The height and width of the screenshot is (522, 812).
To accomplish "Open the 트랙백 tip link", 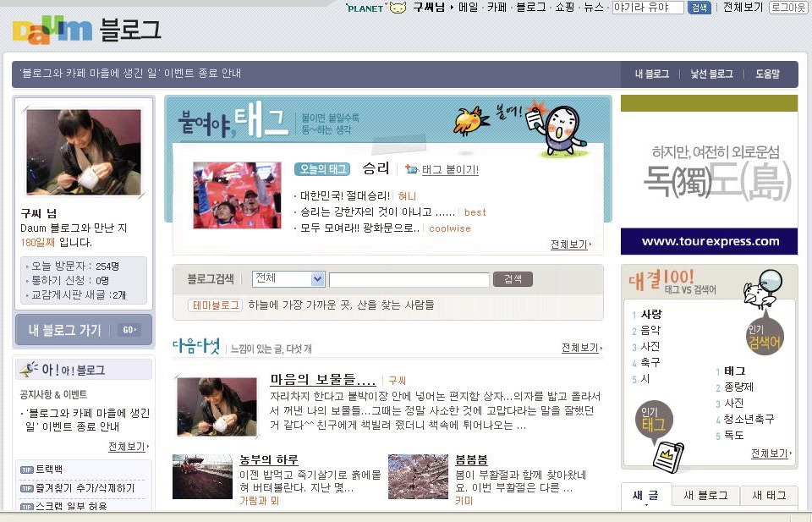I will [x=49, y=470].
